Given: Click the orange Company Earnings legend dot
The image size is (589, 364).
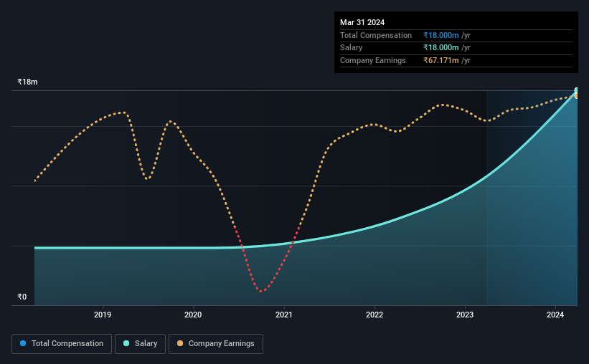Looking at the screenshot, I should (x=180, y=343).
